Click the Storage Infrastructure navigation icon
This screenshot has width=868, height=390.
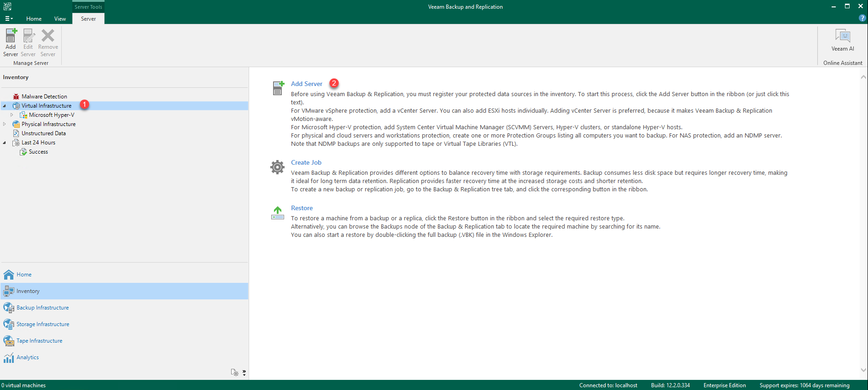(x=9, y=324)
